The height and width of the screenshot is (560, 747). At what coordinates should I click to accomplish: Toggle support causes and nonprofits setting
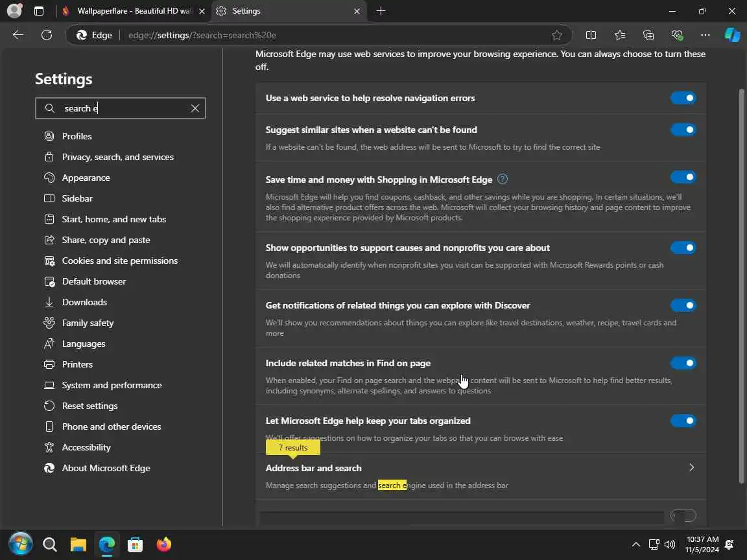tap(683, 248)
